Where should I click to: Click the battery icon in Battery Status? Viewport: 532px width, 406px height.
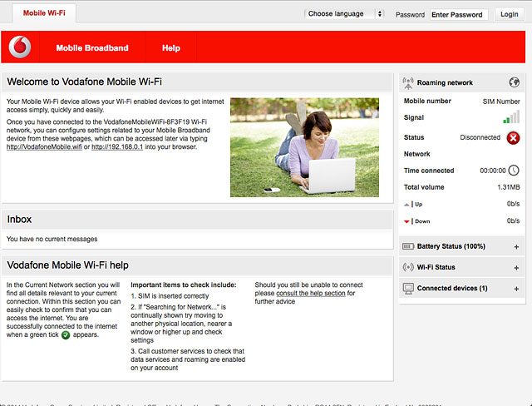[408, 247]
